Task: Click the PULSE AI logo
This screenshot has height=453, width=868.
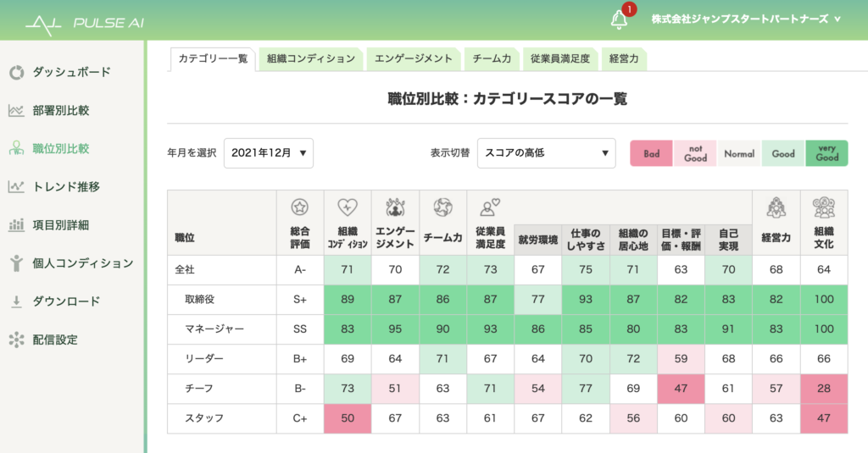Action: [x=84, y=22]
